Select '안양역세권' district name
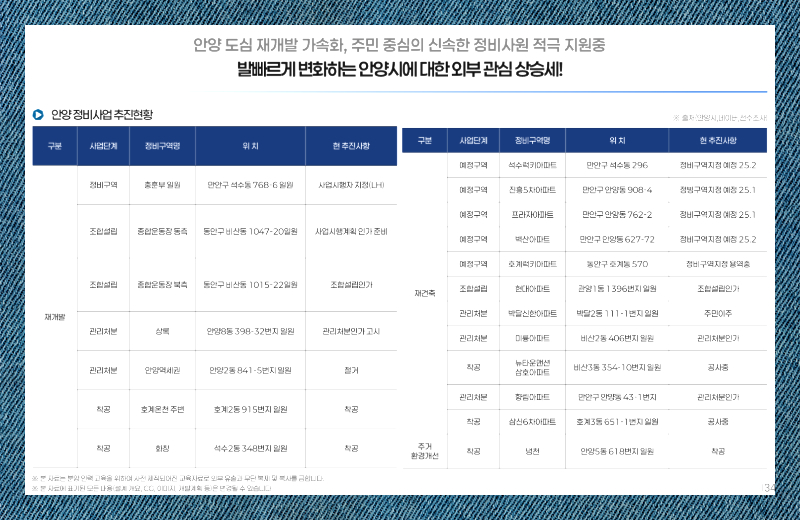This screenshot has height=520, width=800. tap(162, 370)
